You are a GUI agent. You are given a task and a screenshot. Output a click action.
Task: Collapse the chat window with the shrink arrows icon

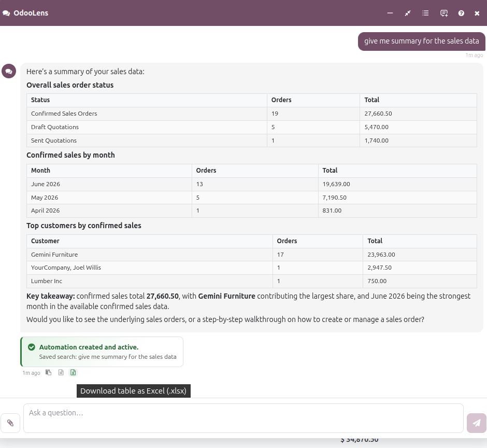tap(408, 13)
